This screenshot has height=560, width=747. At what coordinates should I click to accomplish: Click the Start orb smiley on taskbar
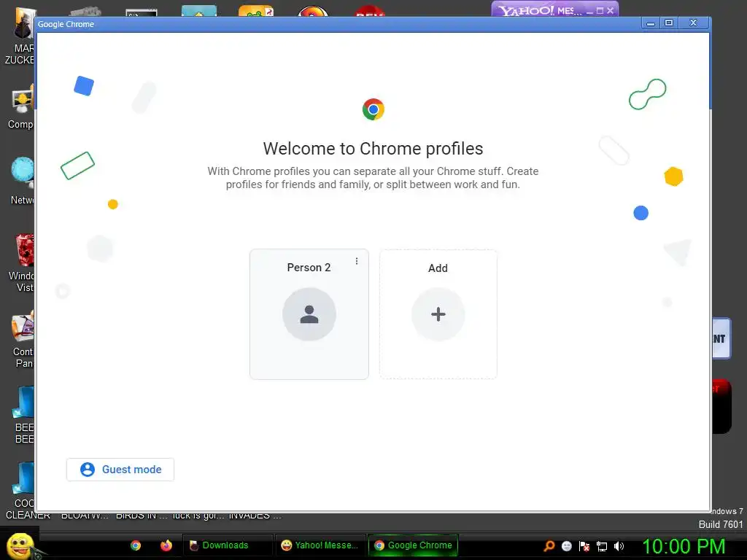(20, 545)
